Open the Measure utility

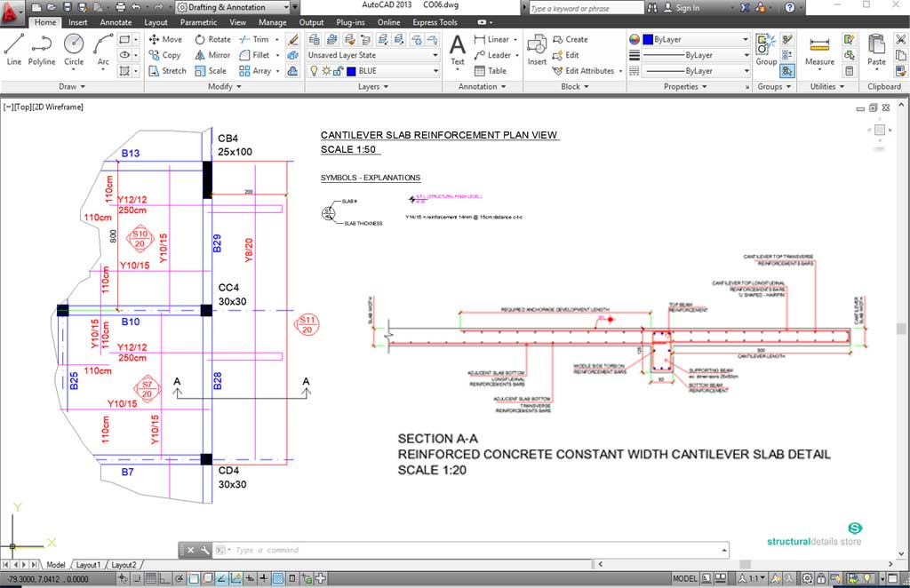pyautogui.click(x=819, y=49)
